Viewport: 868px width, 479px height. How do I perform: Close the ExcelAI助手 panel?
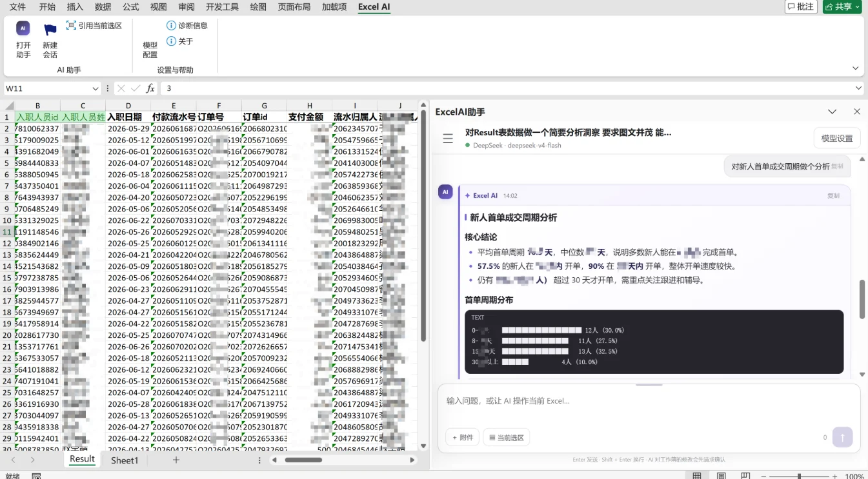(x=857, y=112)
